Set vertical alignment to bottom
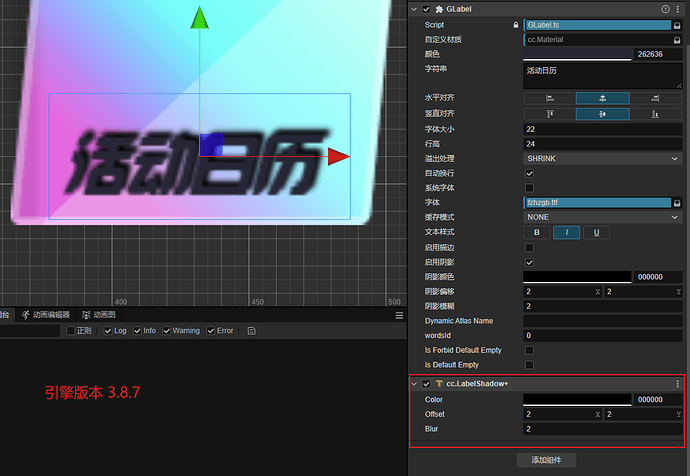This screenshot has width=690, height=476. (655, 114)
